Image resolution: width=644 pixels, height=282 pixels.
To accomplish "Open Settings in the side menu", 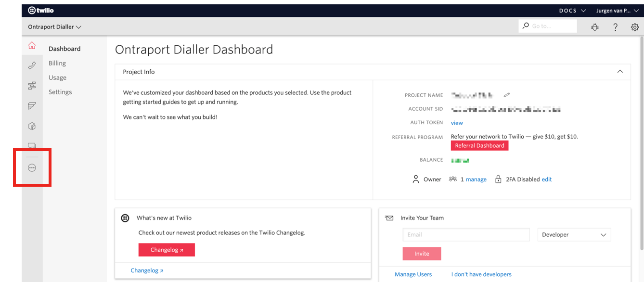I will point(60,92).
